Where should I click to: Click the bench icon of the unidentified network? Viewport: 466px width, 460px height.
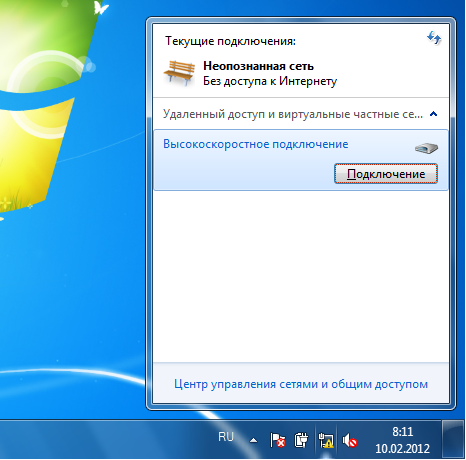pos(179,73)
